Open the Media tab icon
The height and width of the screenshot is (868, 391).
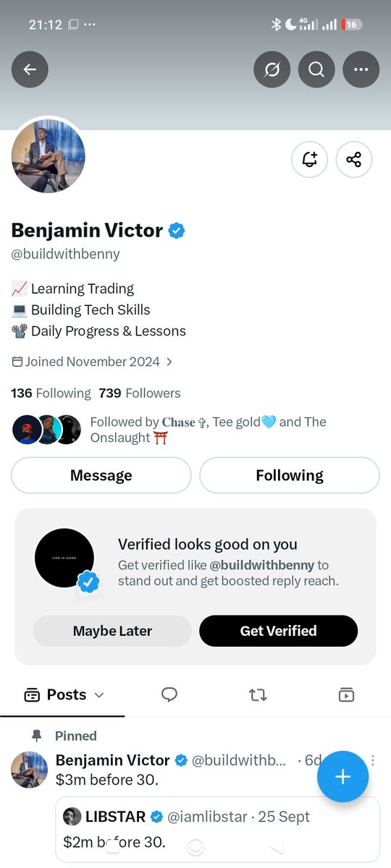pyautogui.click(x=346, y=694)
